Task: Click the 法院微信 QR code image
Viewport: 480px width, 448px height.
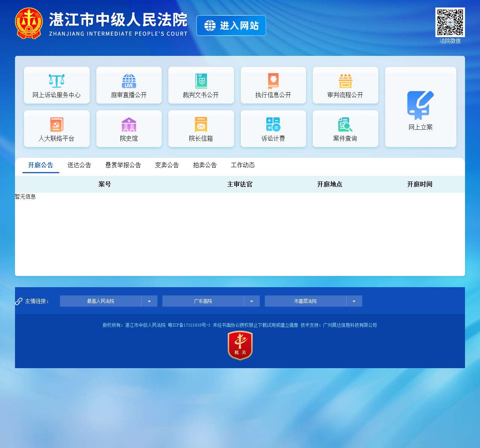Action: click(x=450, y=22)
